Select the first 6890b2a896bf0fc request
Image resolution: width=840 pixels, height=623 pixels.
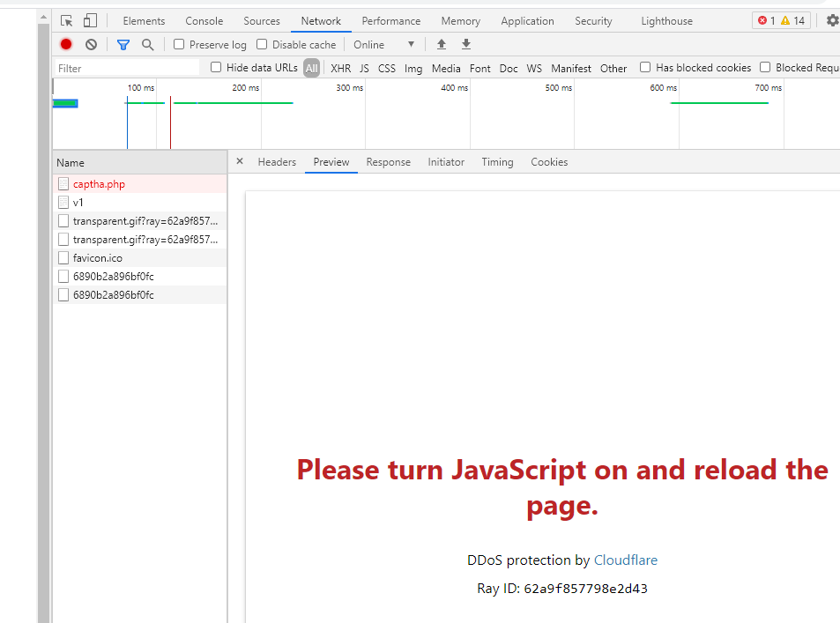(140, 277)
